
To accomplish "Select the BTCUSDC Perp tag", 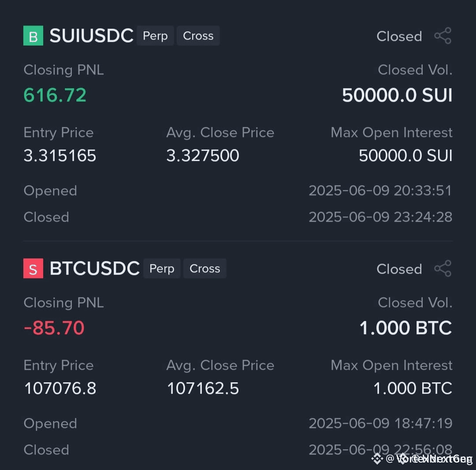I will point(162,269).
